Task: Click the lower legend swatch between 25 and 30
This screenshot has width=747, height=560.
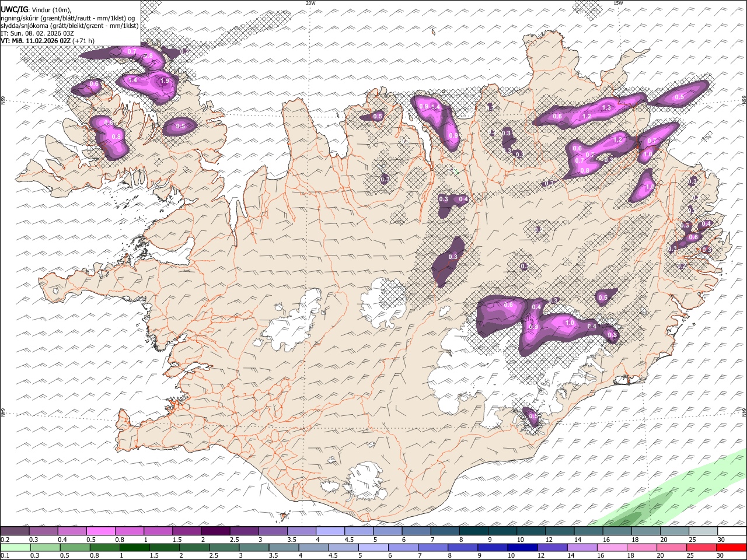Action: point(701,548)
